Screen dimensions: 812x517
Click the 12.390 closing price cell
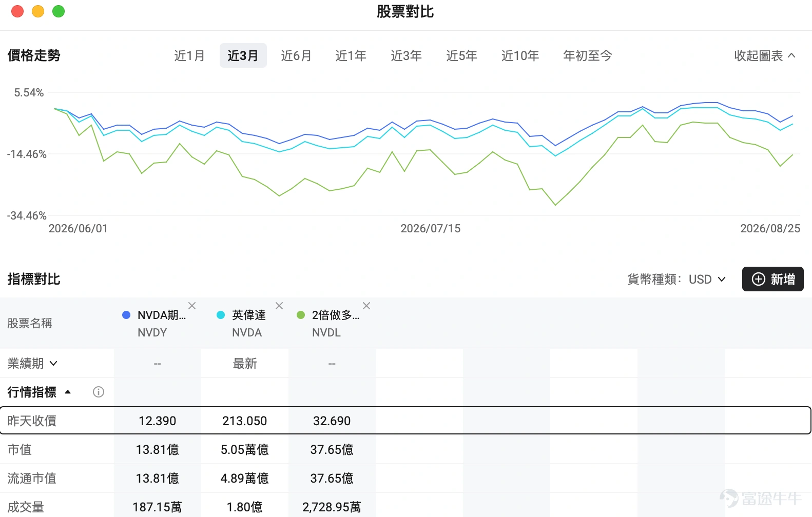[x=158, y=421]
